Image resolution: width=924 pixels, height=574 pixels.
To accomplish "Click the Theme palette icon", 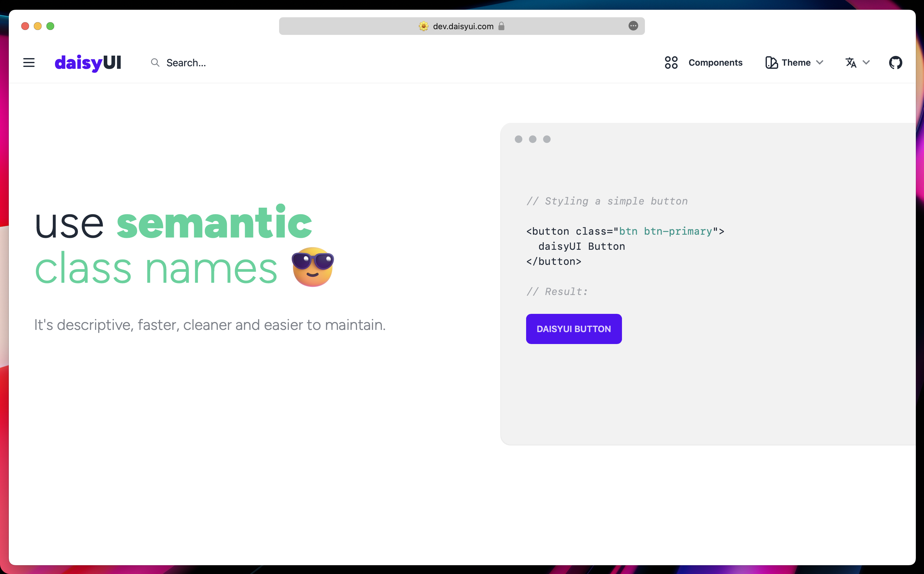I will (771, 63).
